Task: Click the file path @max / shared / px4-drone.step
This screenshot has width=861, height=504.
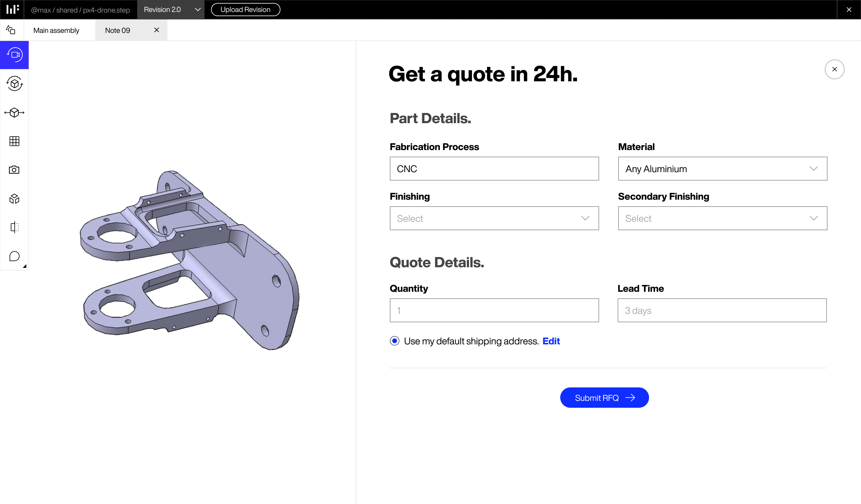Action: [x=80, y=10]
